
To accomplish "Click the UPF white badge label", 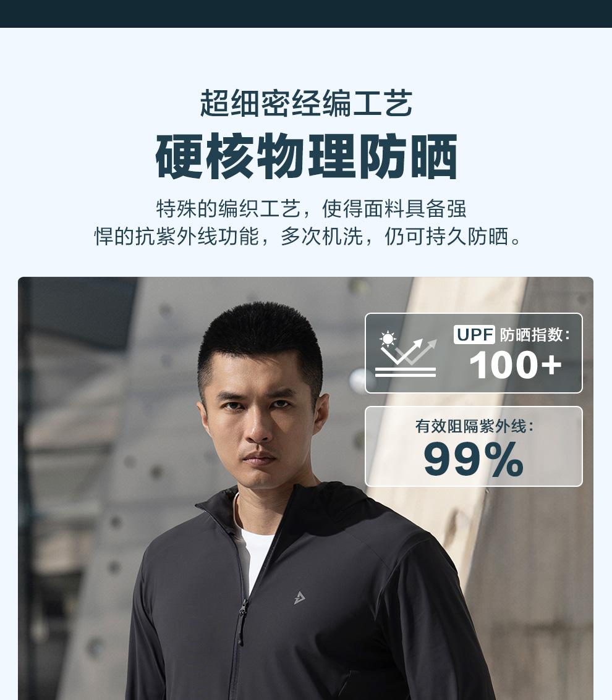I will click(474, 334).
